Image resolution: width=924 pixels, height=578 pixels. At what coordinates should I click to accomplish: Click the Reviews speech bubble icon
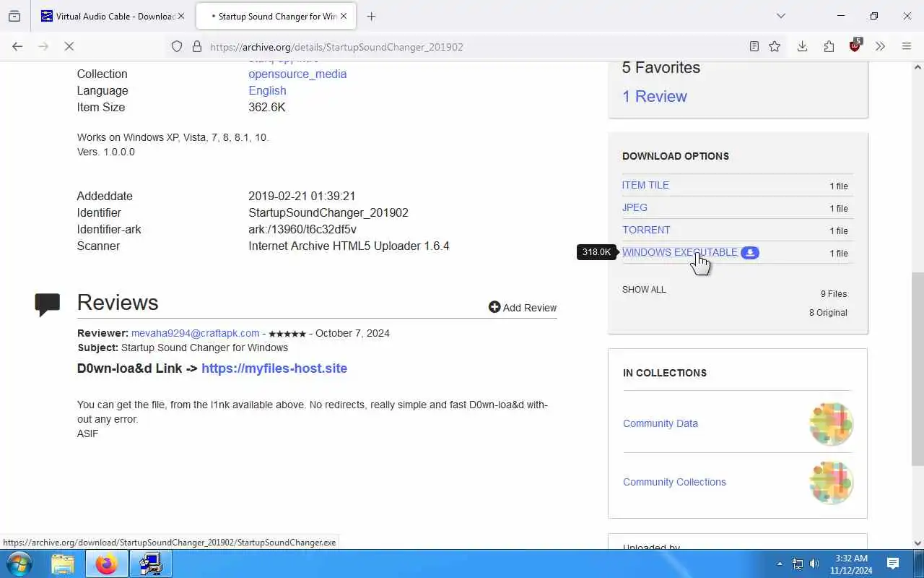tap(48, 304)
